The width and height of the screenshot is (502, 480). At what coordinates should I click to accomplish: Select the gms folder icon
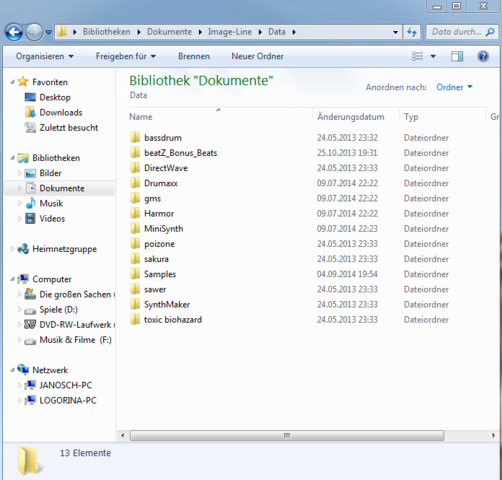(135, 198)
